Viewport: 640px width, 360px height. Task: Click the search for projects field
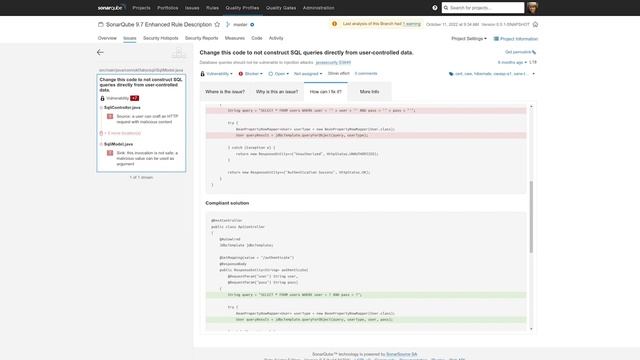pyautogui.click(x=483, y=8)
